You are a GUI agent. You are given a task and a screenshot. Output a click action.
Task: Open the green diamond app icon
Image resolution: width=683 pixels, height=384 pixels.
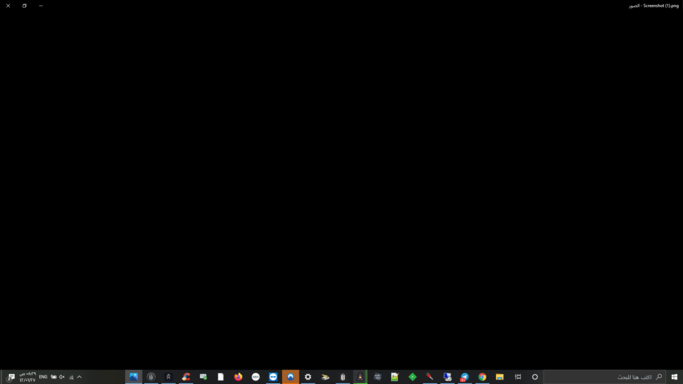[x=413, y=377]
